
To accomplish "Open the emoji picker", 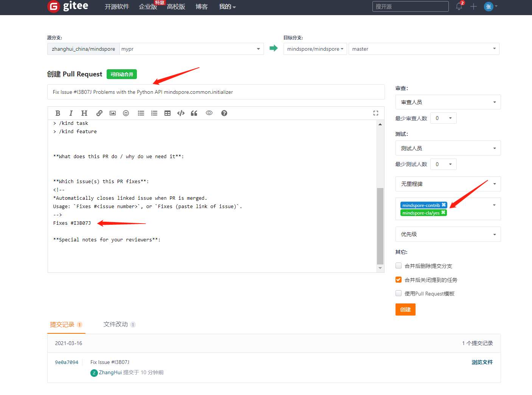I will pyautogui.click(x=126, y=113).
